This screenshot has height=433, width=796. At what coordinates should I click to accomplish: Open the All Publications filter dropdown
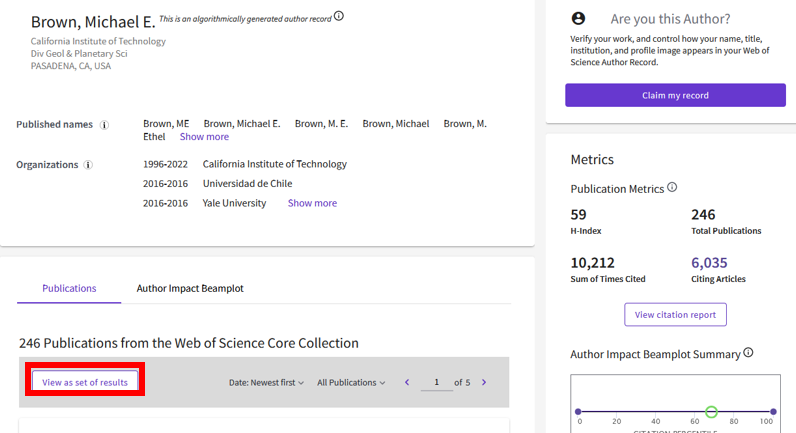[x=351, y=383]
